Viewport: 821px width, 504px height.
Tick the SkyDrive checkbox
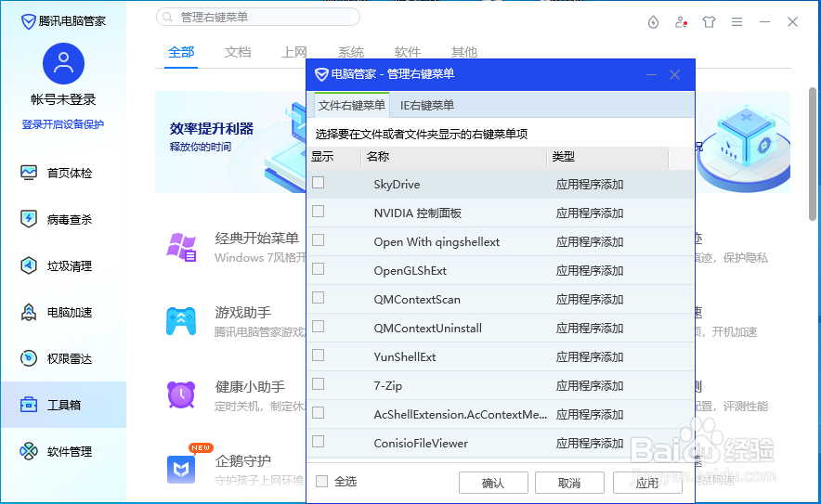(318, 183)
